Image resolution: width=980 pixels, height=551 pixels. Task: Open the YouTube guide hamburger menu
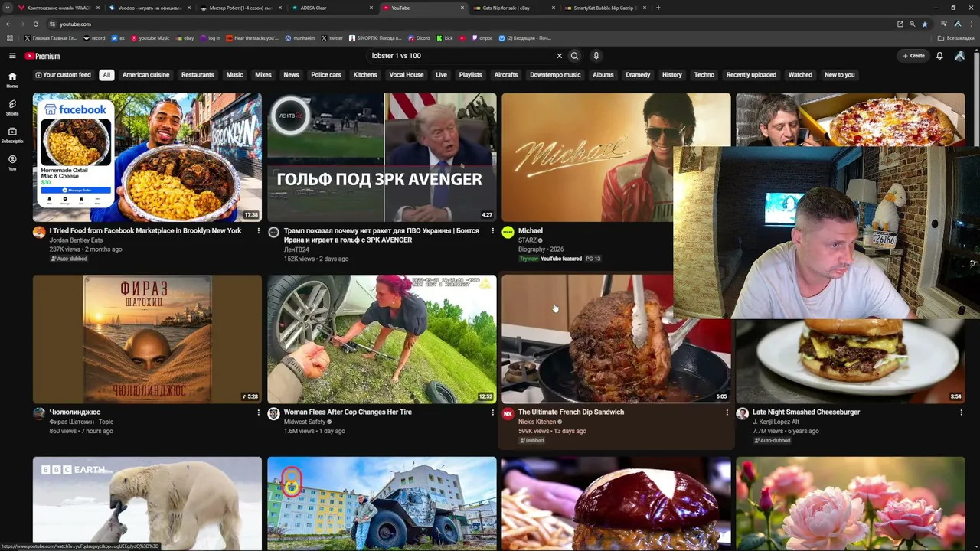tap(12, 56)
